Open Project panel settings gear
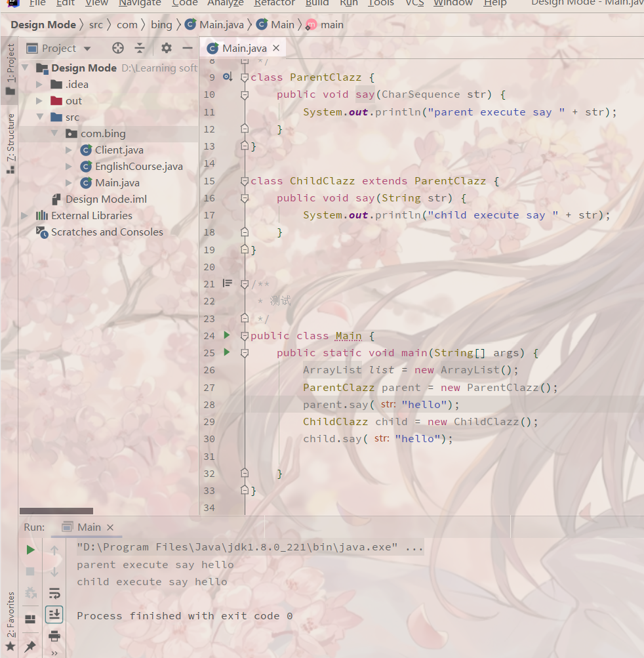This screenshot has width=644, height=658. click(167, 49)
